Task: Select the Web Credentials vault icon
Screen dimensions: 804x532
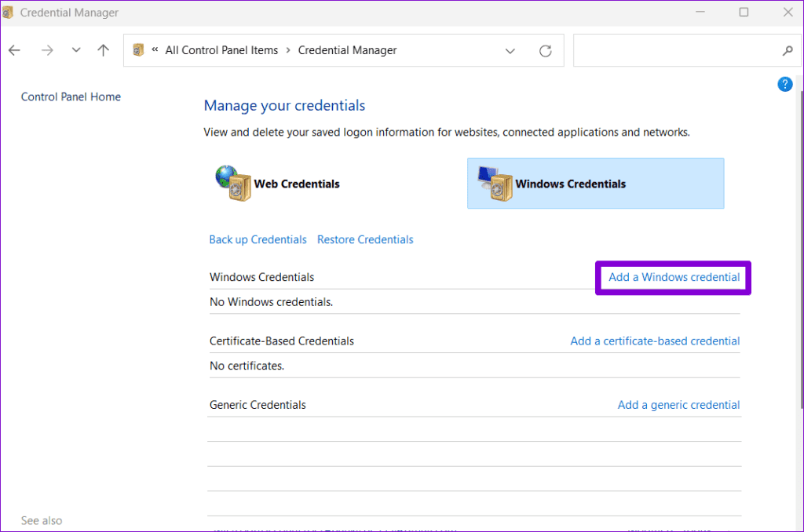Action: click(x=234, y=183)
